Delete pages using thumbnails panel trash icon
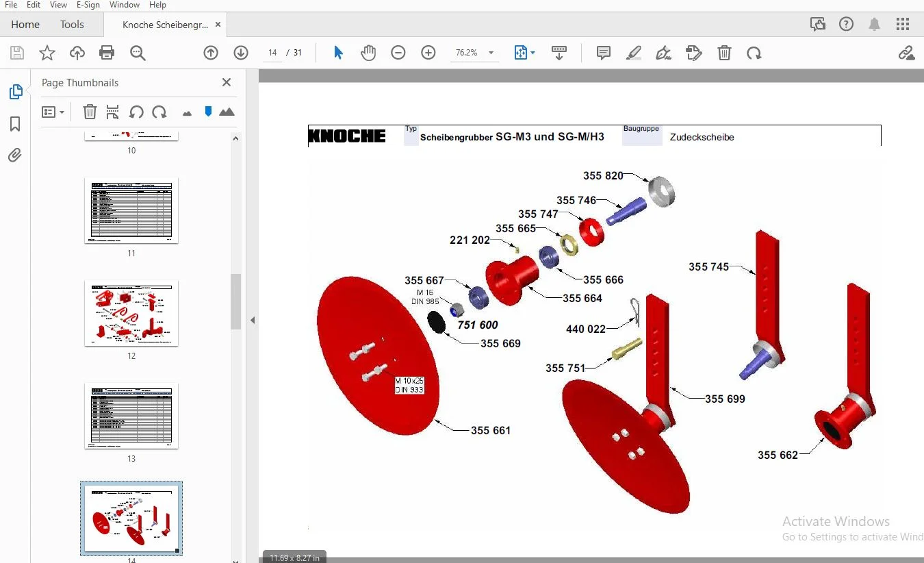This screenshot has width=924, height=563. click(90, 112)
